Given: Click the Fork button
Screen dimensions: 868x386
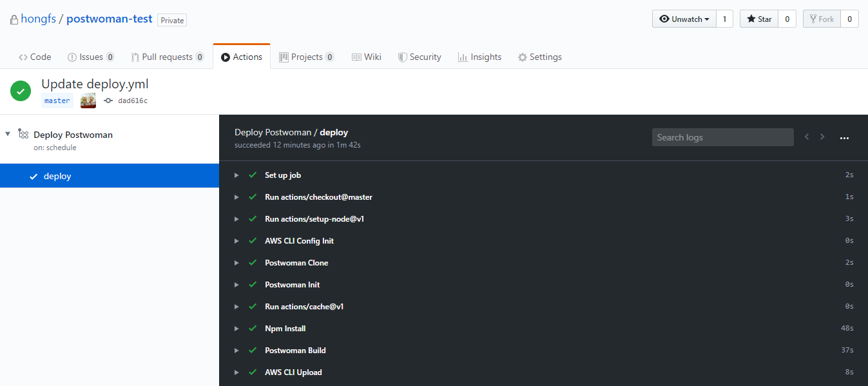Looking at the screenshot, I should point(822,19).
